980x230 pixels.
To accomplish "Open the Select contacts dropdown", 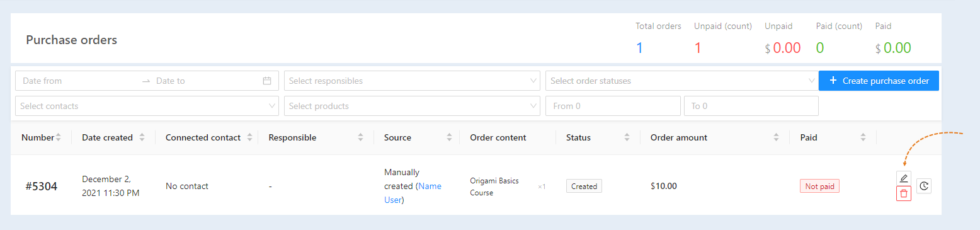I will [x=147, y=106].
